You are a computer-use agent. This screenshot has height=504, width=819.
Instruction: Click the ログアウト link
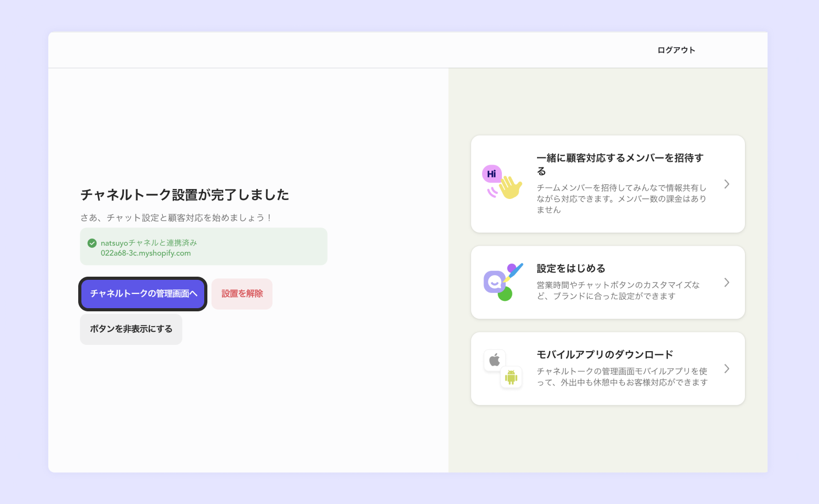[676, 50]
